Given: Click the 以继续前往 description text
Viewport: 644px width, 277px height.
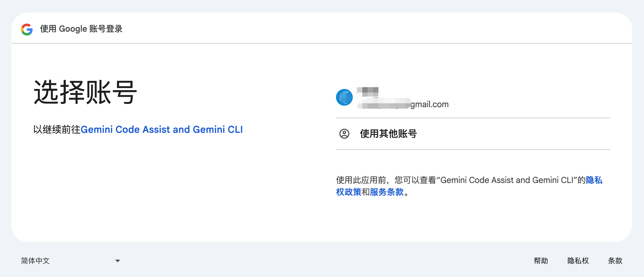Looking at the screenshot, I should pos(57,129).
